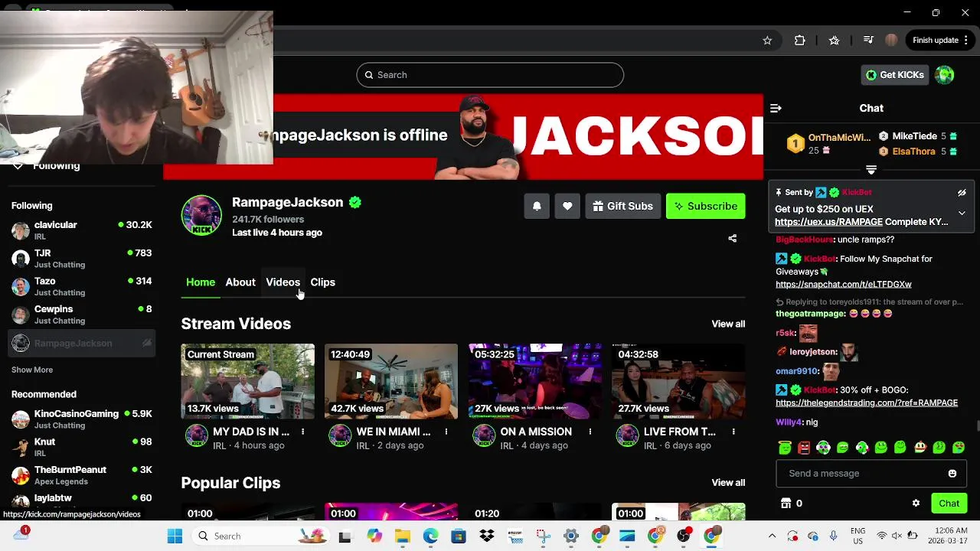This screenshot has height=551, width=980.
Task: Open Snipping Tool from taskbar
Action: tap(543, 536)
